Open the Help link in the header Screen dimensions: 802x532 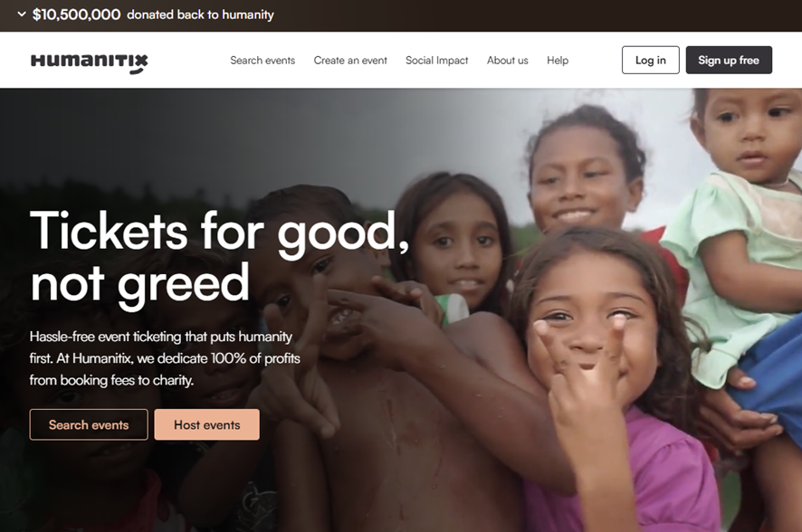coord(558,61)
